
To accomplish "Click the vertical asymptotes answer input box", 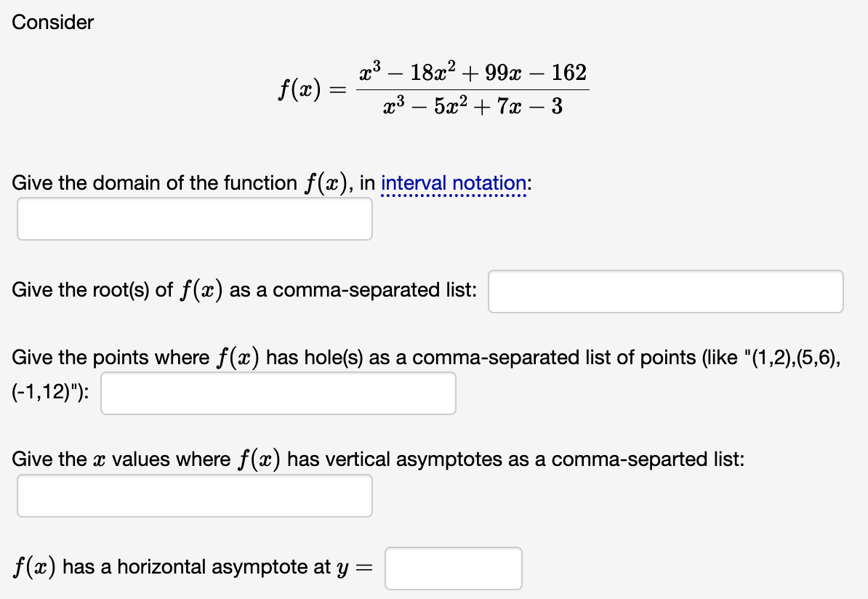I will (194, 496).
